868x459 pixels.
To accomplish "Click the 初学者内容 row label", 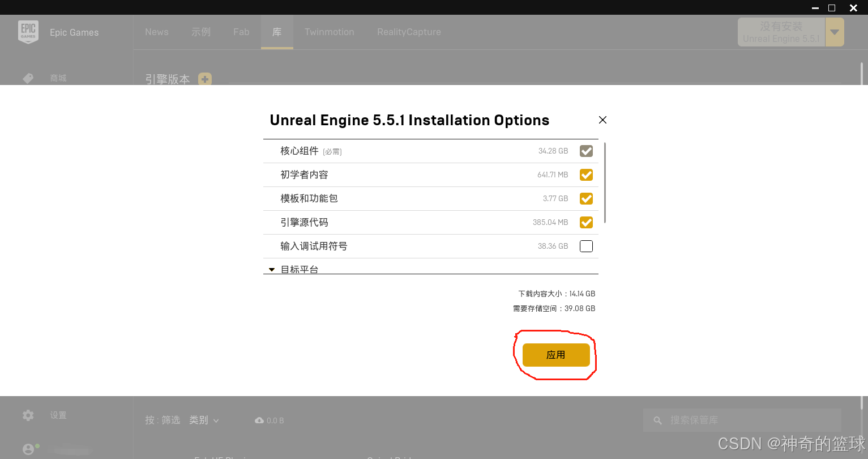I will [305, 175].
